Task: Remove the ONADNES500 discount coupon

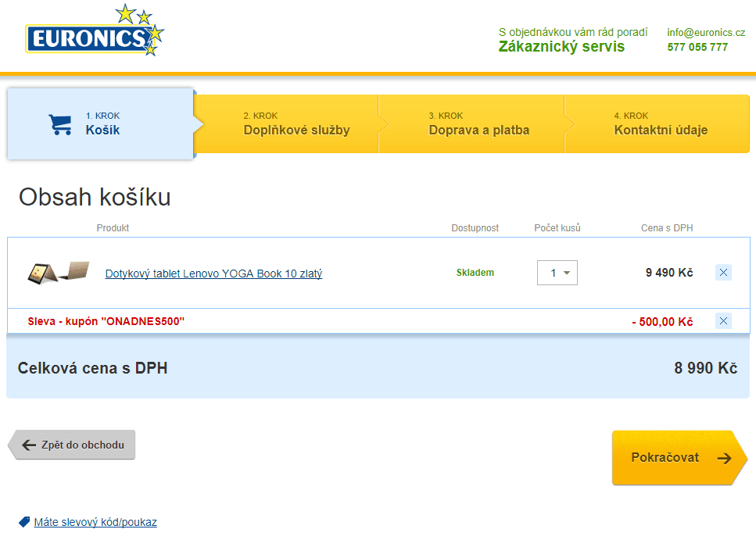Action: click(x=723, y=321)
